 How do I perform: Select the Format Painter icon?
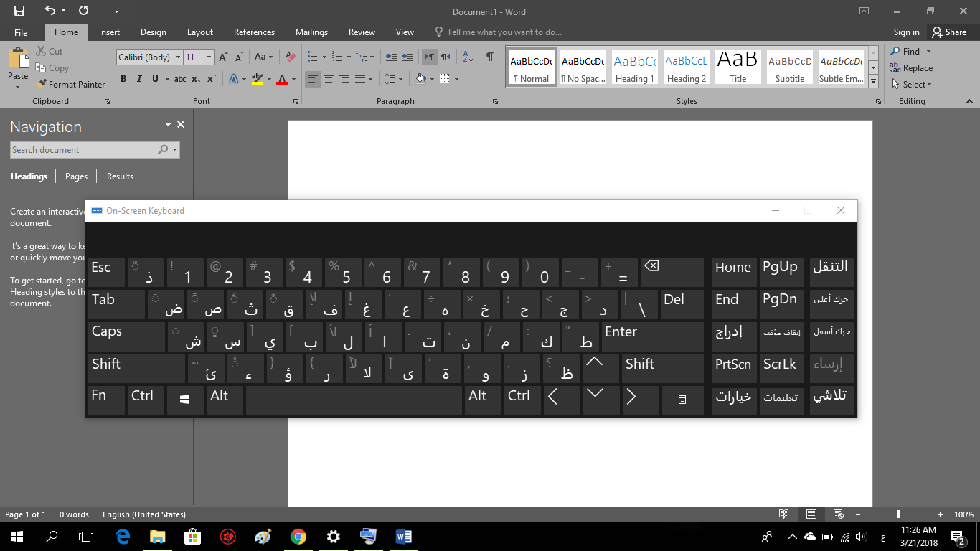pos(41,84)
